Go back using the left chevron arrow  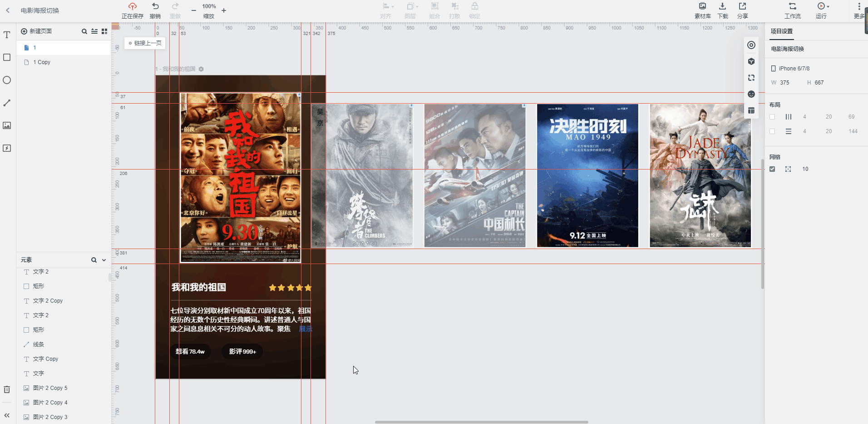coord(8,10)
